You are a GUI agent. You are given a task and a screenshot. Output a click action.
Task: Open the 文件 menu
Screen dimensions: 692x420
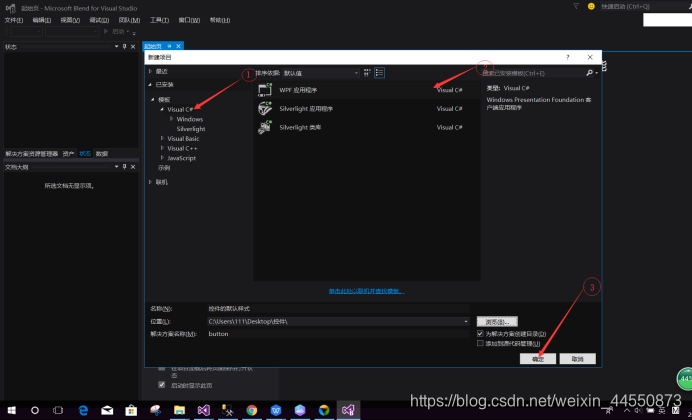(14, 20)
